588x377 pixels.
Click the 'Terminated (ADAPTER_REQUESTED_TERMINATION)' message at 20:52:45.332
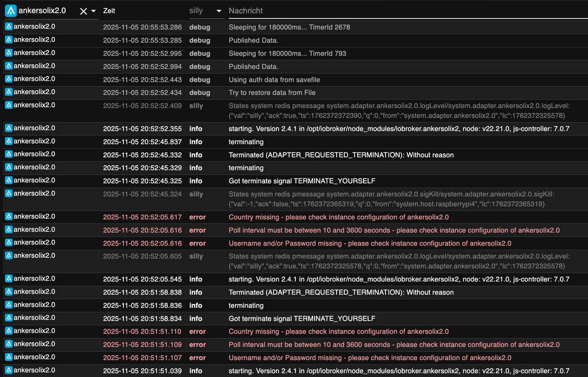[341, 155]
